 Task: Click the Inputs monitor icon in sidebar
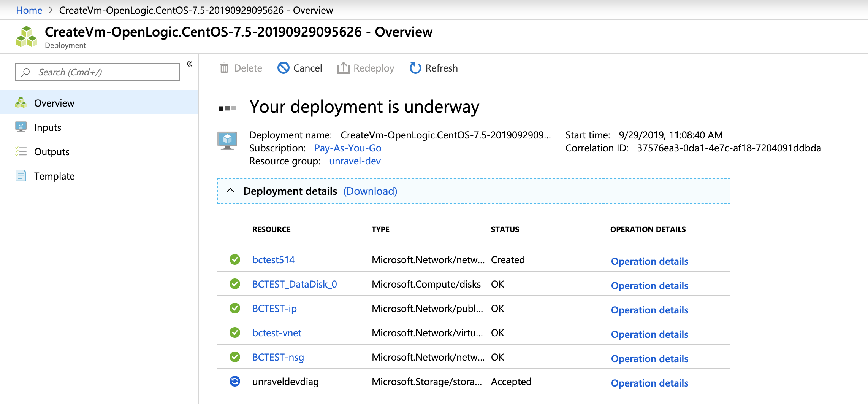(21, 127)
